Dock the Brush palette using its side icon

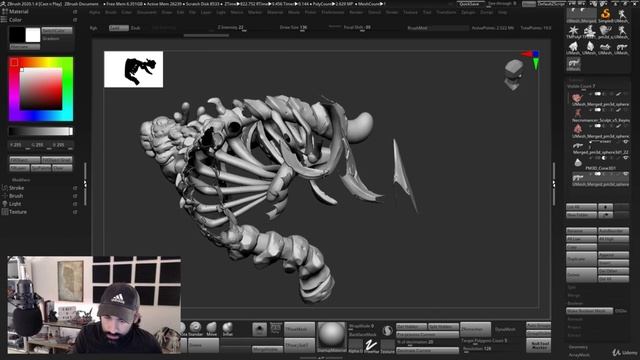[75, 196]
